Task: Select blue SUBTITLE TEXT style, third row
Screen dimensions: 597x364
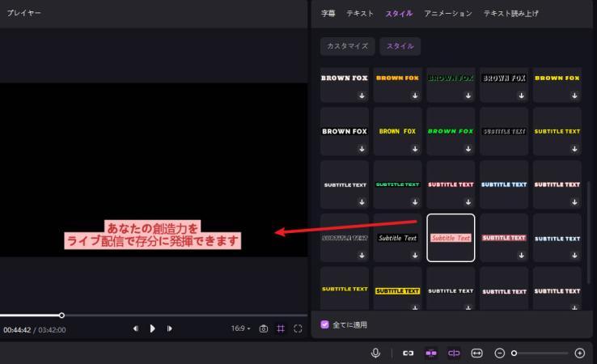Action: [x=504, y=184]
